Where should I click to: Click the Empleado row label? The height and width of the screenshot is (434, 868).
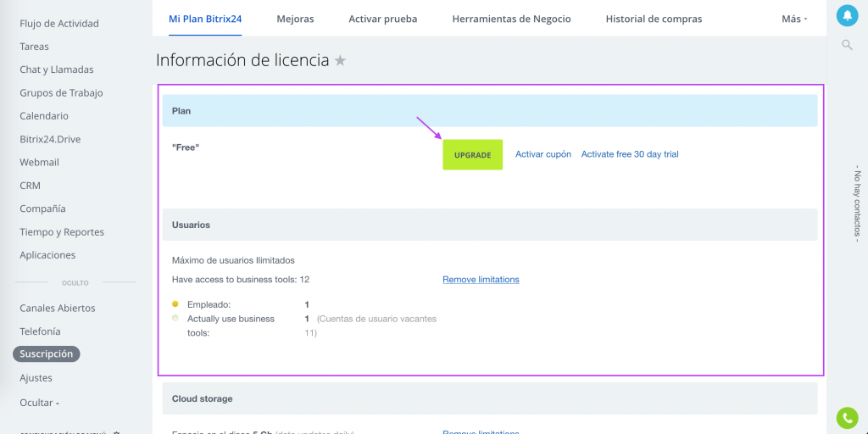coord(209,304)
